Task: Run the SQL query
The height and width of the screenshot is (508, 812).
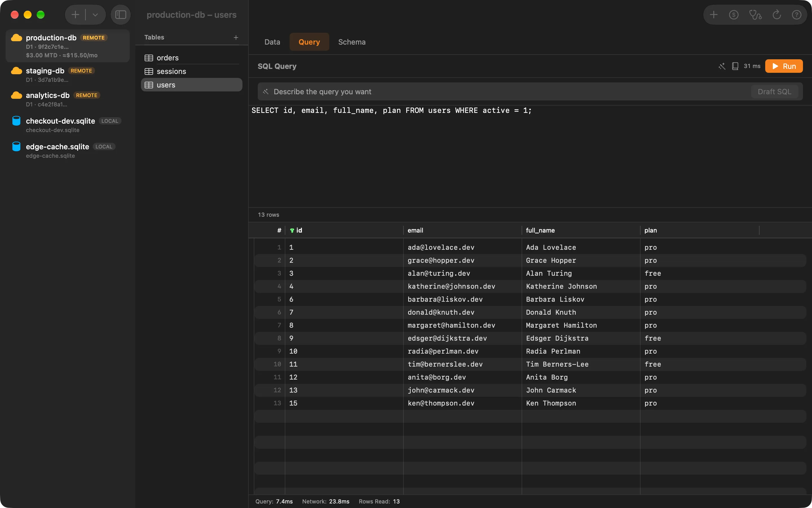Action: [784, 66]
